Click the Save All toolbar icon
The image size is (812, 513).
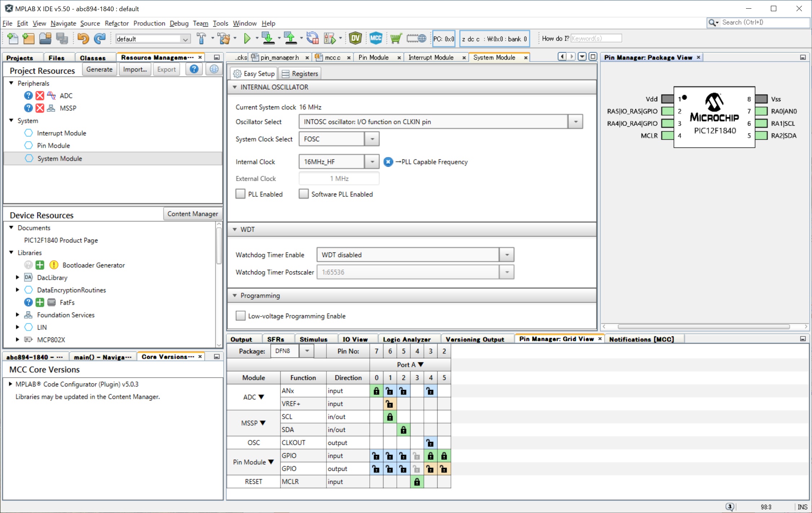(x=62, y=39)
